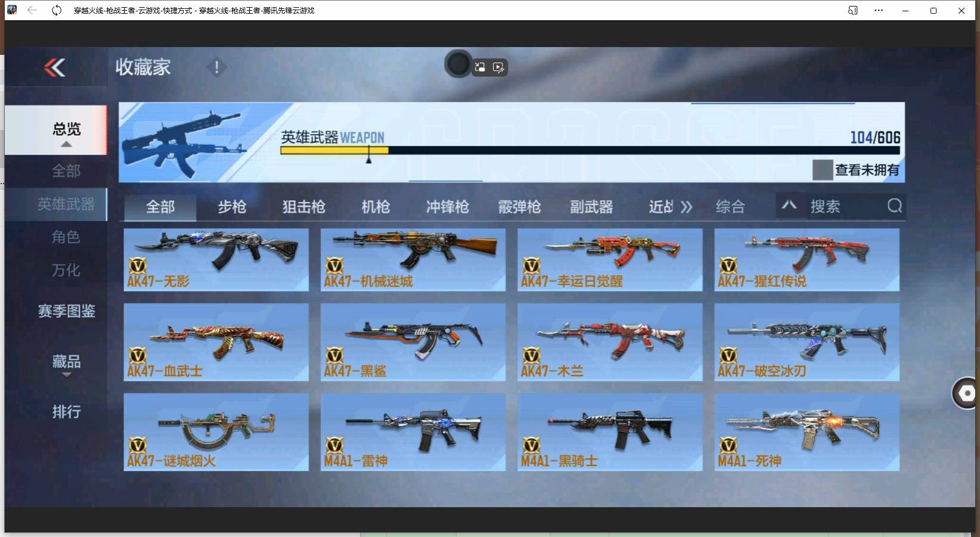Select the 全部 weapon category tab
The width and height of the screenshot is (980, 537).
pos(160,207)
